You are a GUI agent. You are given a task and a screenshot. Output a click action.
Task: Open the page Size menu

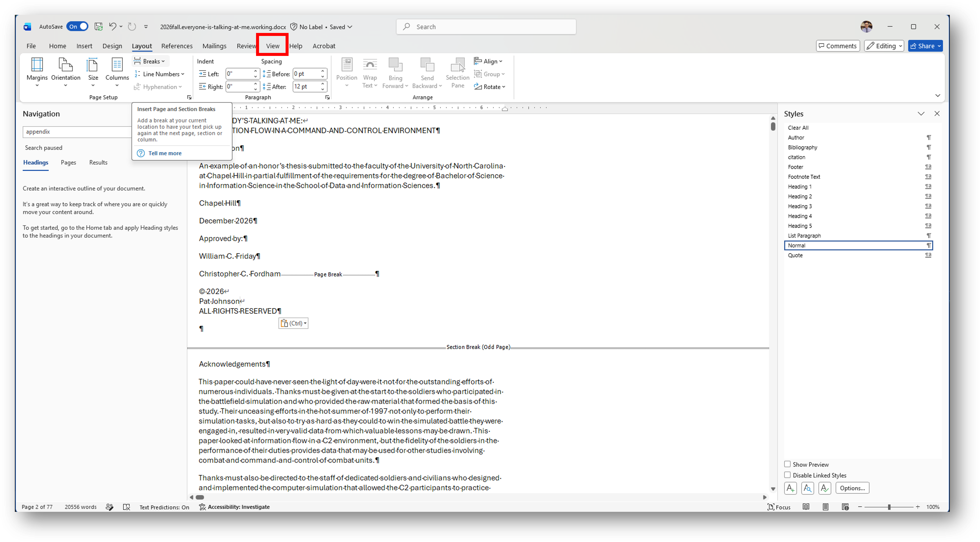(x=93, y=72)
